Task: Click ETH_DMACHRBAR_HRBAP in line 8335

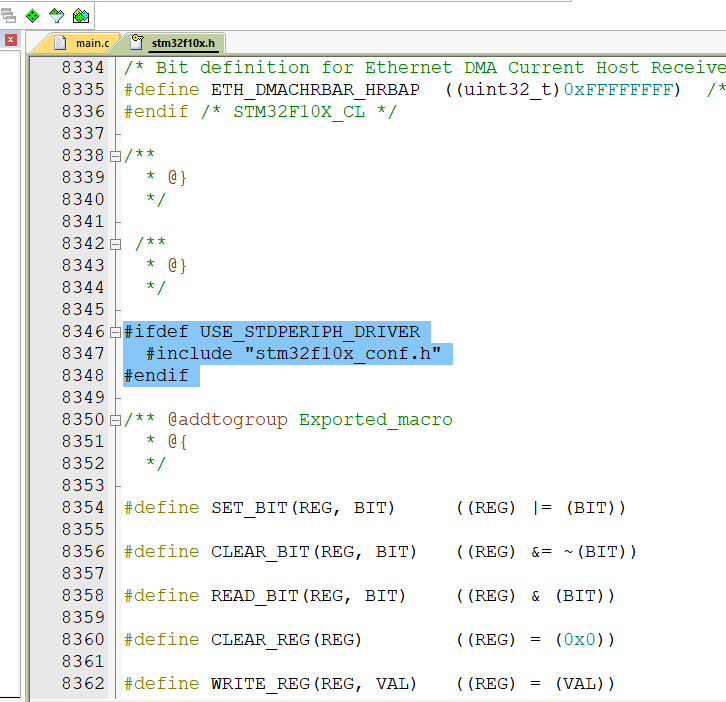Action: (x=315, y=90)
